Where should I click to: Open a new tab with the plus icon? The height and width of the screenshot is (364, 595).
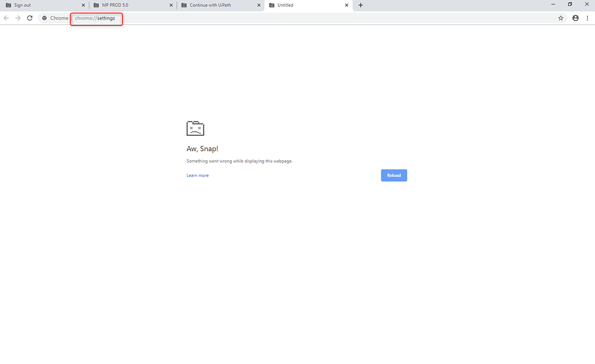tap(360, 5)
